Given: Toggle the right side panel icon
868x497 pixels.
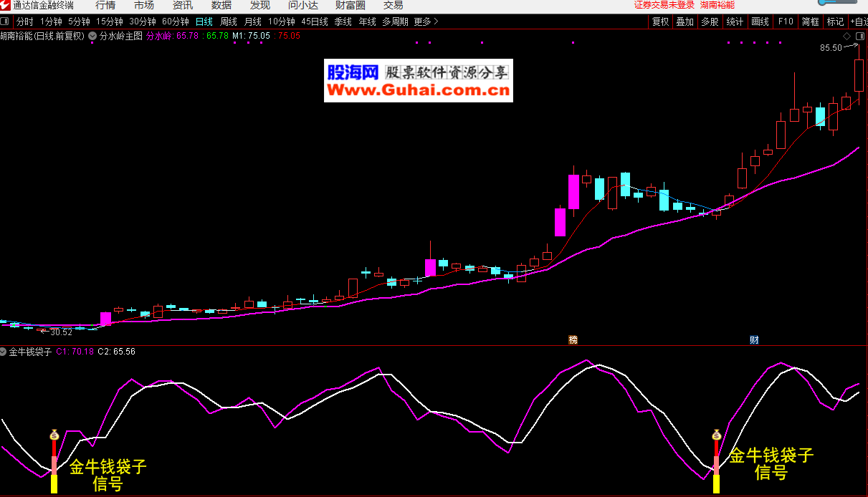Looking at the screenshot, I should pos(860,35).
